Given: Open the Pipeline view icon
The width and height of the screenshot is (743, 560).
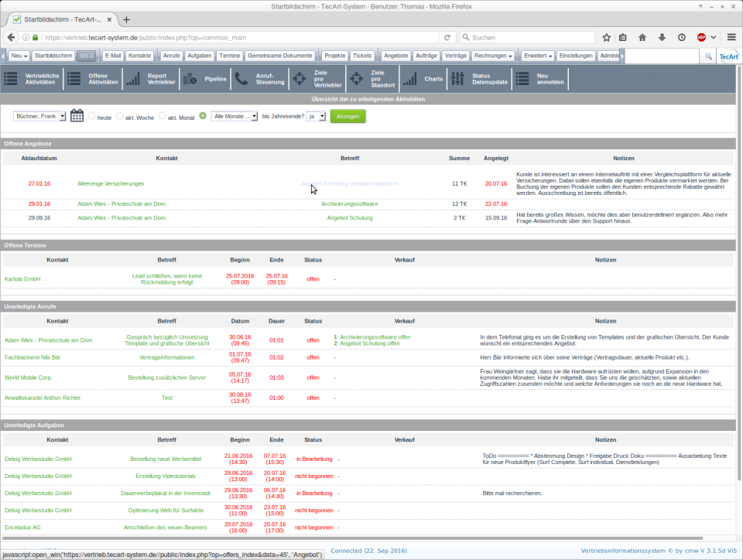Looking at the screenshot, I should (x=191, y=79).
